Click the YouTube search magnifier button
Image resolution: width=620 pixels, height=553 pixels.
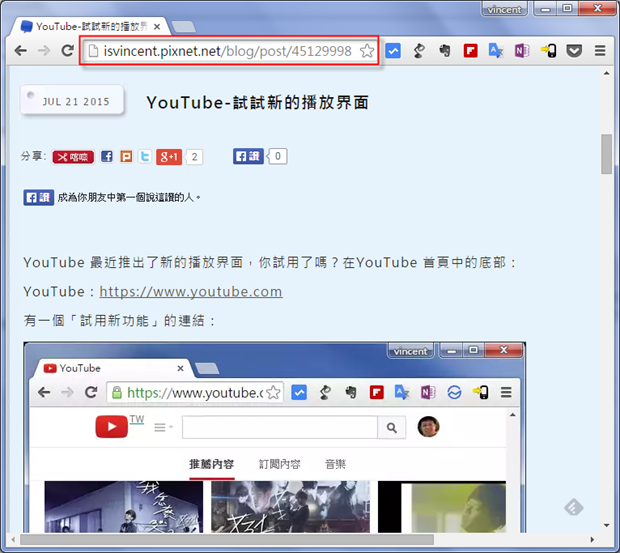(x=391, y=427)
